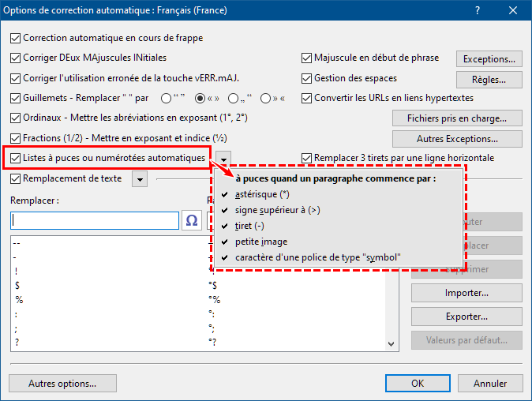The width and height of the screenshot is (532, 401).
Task: Open dropdown next to Remplacement de texte
Action: pyautogui.click(x=140, y=179)
